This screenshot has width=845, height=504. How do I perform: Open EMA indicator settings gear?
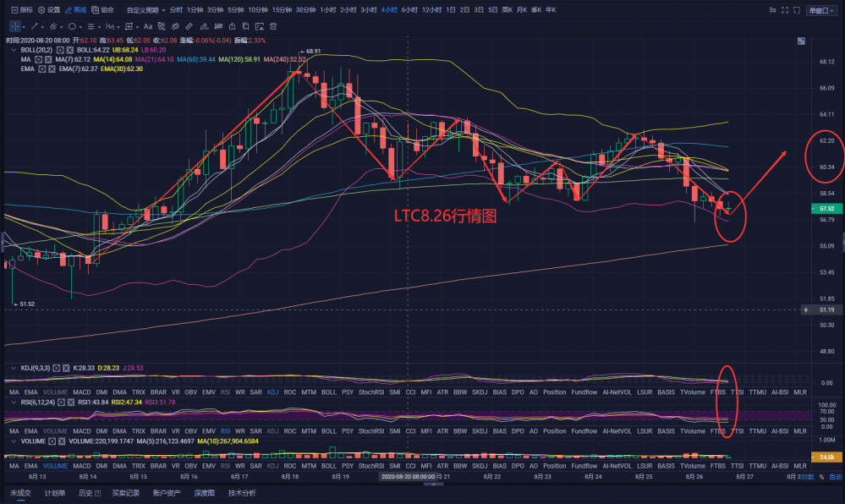point(41,69)
